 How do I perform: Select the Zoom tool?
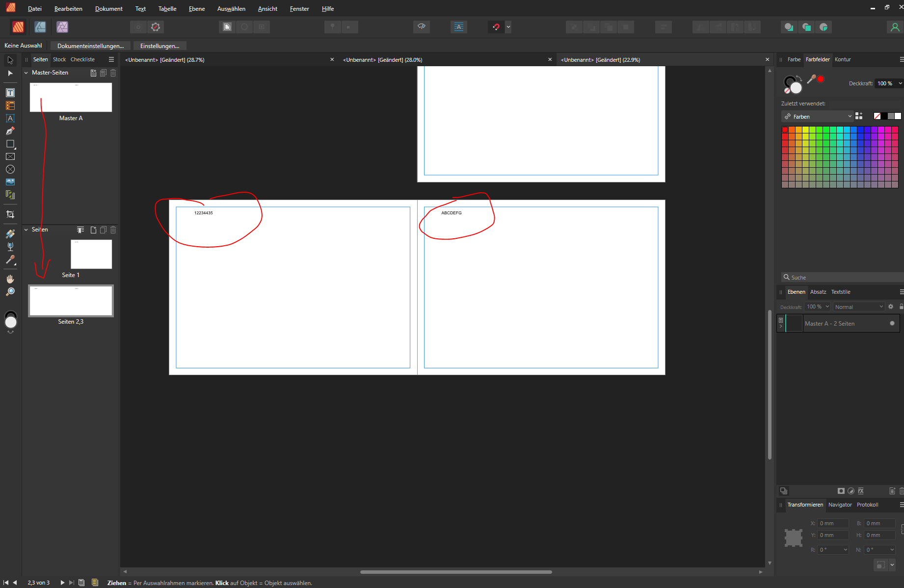click(x=10, y=292)
